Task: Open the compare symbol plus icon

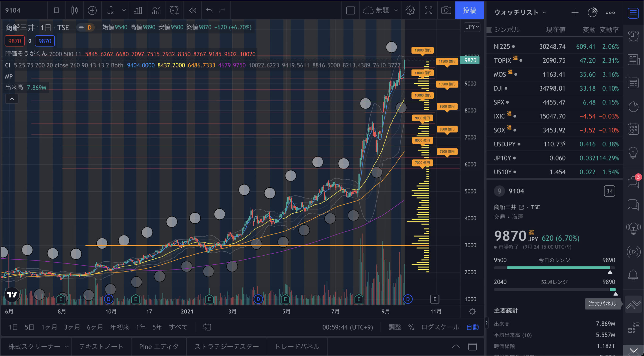Action: pyautogui.click(x=92, y=10)
